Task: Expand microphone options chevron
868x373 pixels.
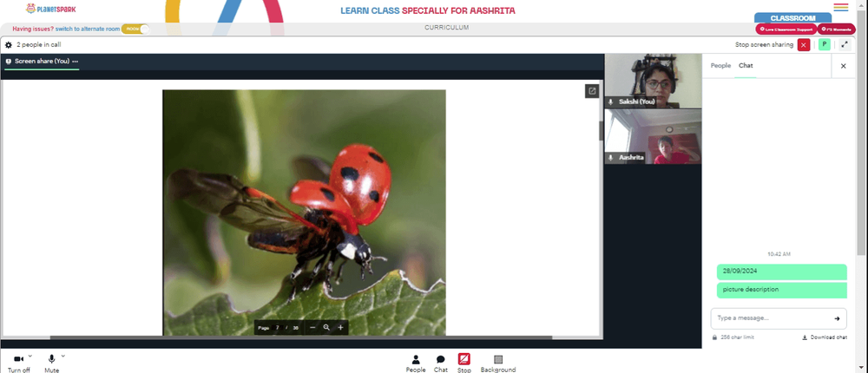Action: pos(63,356)
